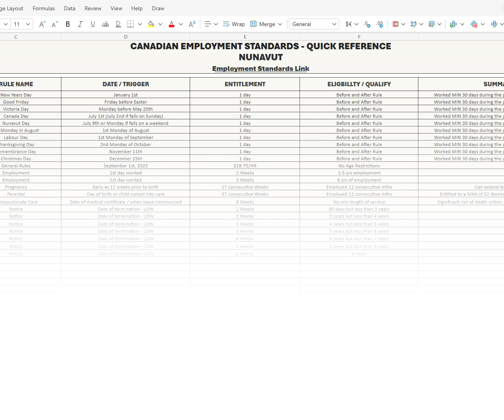
Task: Decrease decimal places
Action: [x=367, y=24]
